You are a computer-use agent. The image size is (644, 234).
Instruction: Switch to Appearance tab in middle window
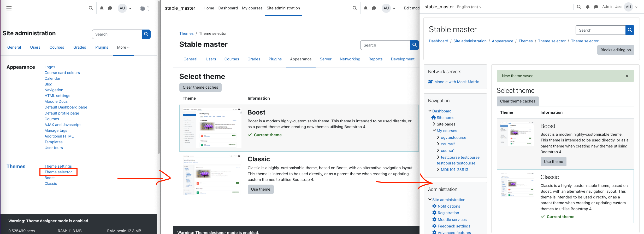click(x=301, y=59)
